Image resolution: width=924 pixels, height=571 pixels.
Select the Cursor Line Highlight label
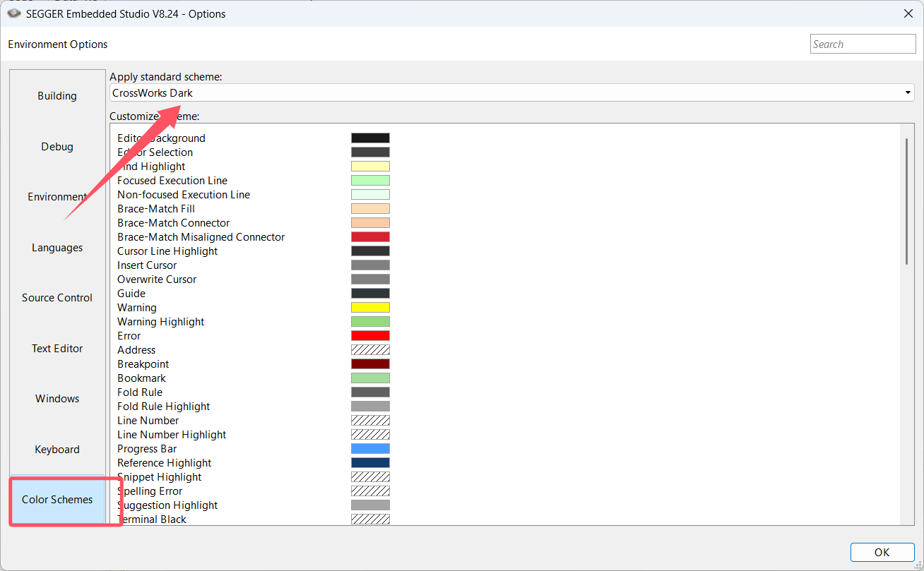(167, 251)
